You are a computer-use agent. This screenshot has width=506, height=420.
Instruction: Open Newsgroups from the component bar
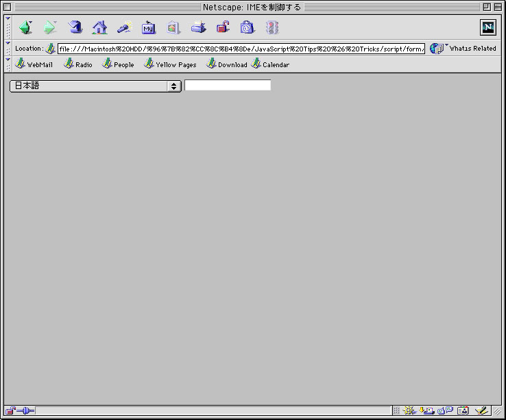[446, 410]
